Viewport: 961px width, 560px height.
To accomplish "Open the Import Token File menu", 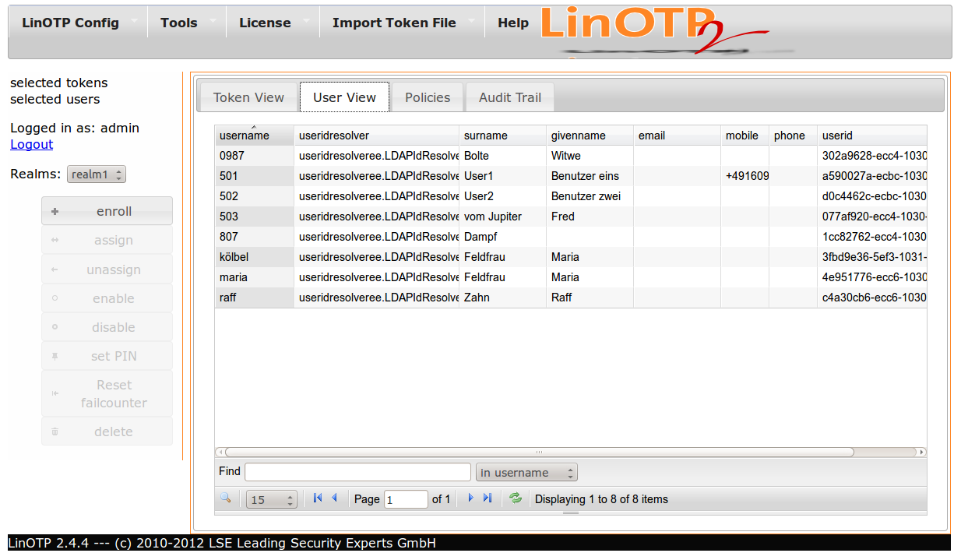I will point(394,23).
